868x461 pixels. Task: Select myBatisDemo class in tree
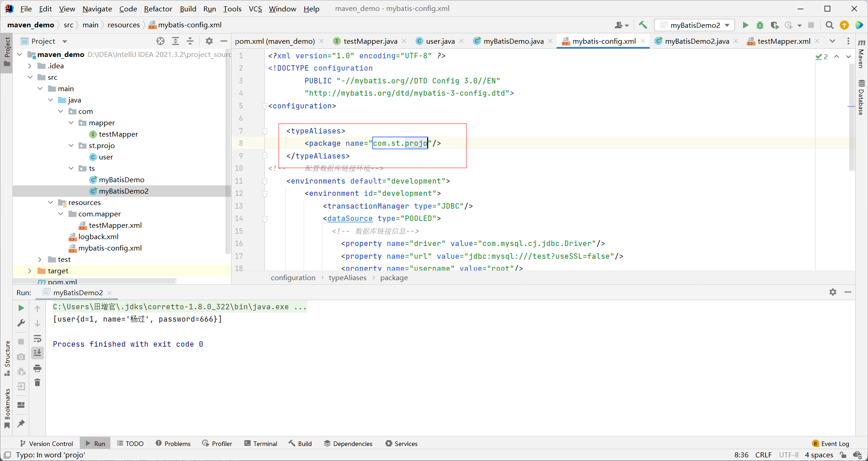tap(121, 179)
